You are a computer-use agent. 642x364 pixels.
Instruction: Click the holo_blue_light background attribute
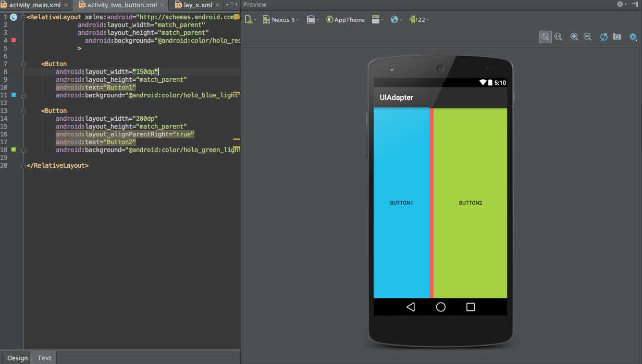coord(147,95)
